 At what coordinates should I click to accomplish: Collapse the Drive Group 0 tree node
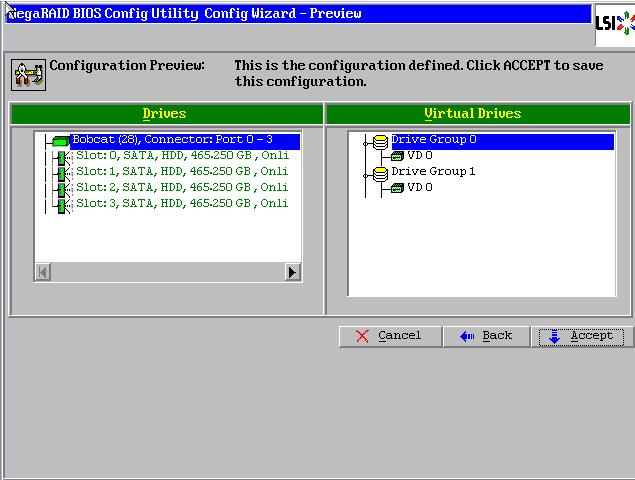pos(365,143)
